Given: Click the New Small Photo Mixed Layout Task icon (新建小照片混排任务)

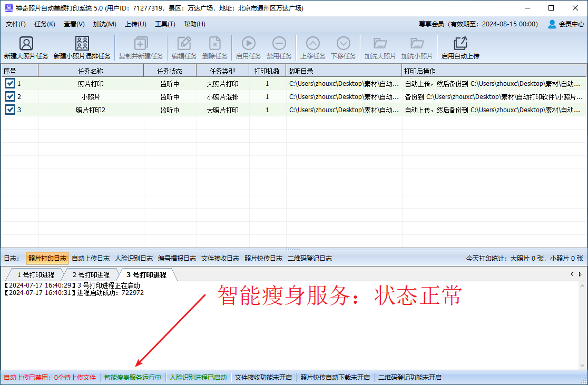Looking at the screenshot, I should coord(82,44).
